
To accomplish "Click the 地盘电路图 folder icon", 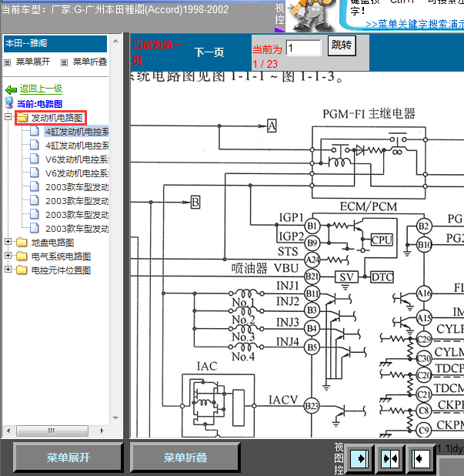I will pyautogui.click(x=22, y=243).
